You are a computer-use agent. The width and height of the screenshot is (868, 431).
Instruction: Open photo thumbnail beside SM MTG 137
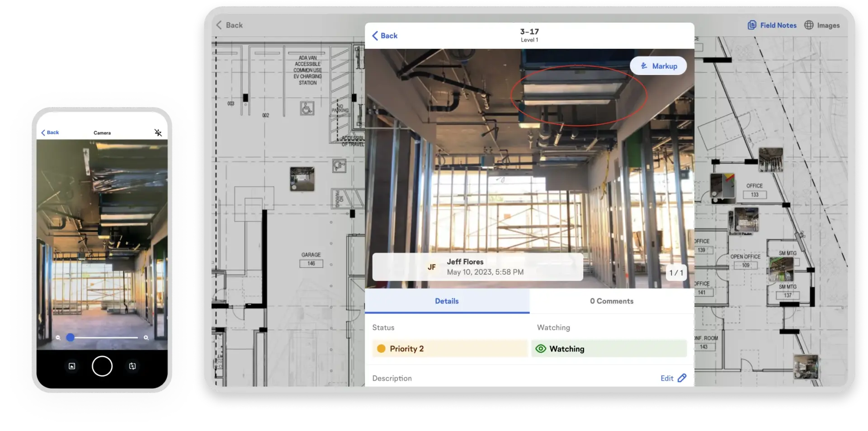click(x=781, y=269)
